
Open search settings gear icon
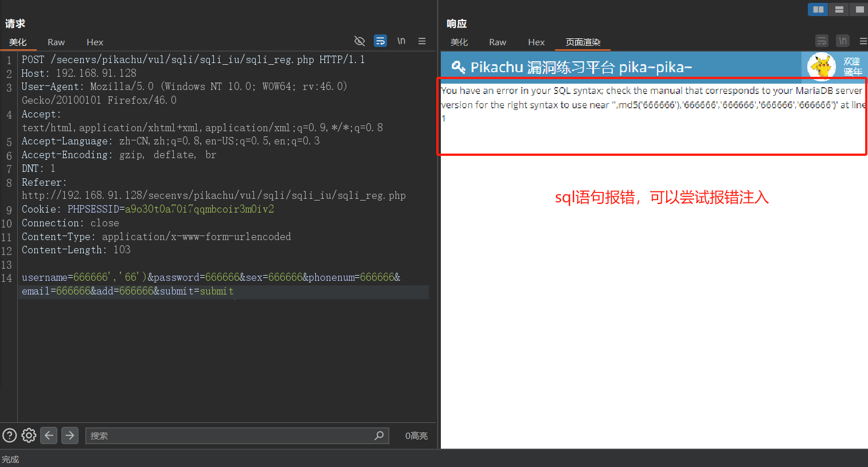29,435
